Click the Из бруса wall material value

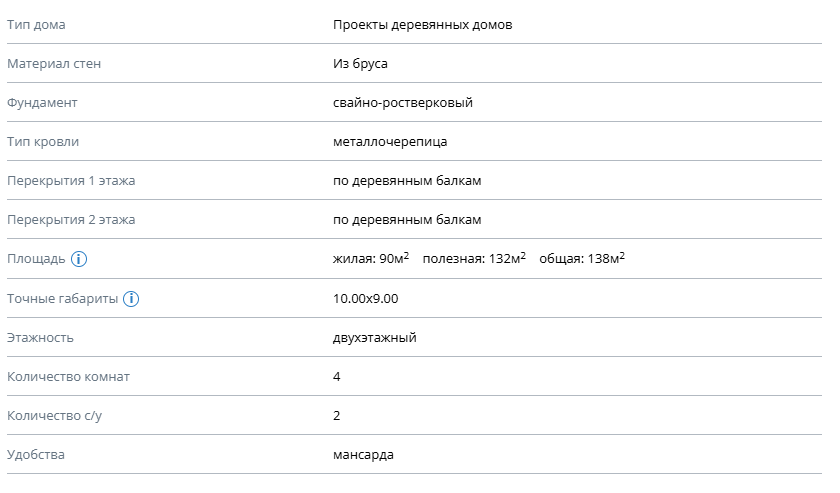(360, 64)
